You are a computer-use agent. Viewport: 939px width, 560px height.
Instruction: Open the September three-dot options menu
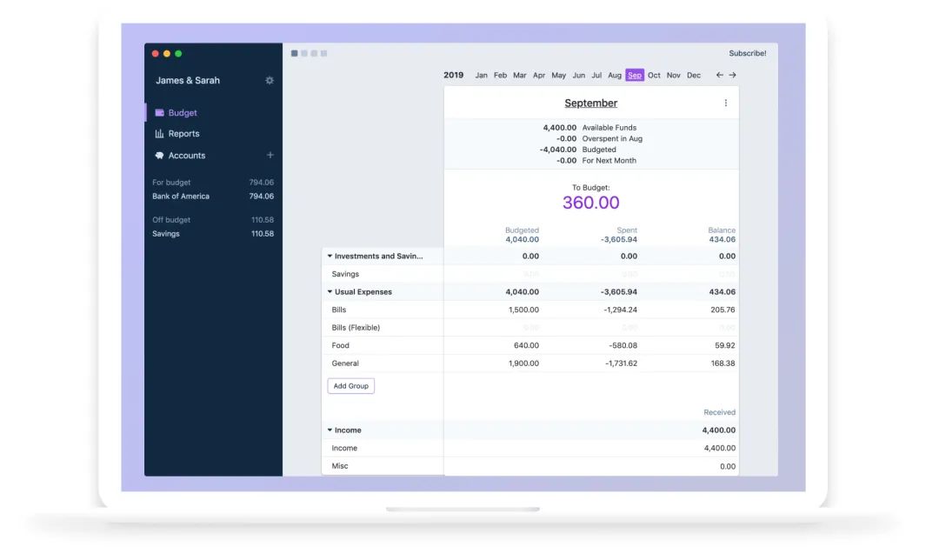point(726,103)
